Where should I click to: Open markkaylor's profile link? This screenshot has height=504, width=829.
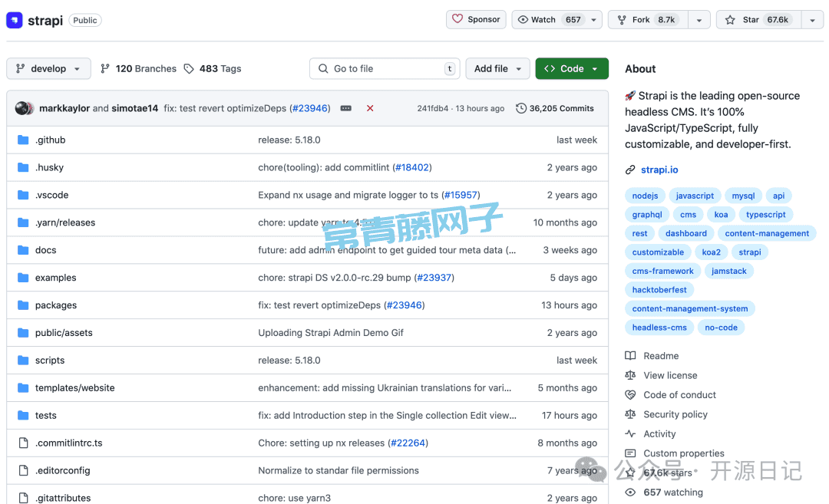(64, 108)
